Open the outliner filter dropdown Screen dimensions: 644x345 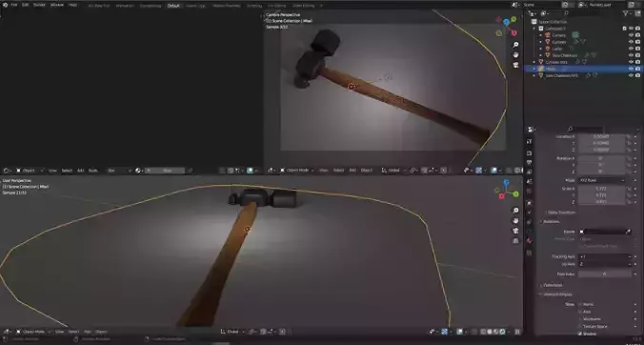tap(627, 13)
